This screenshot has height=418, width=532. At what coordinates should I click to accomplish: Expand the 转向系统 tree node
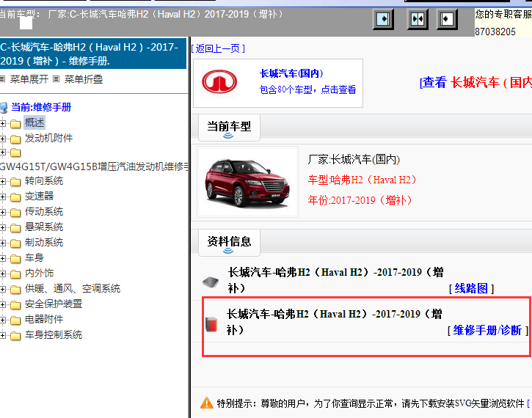[2, 182]
